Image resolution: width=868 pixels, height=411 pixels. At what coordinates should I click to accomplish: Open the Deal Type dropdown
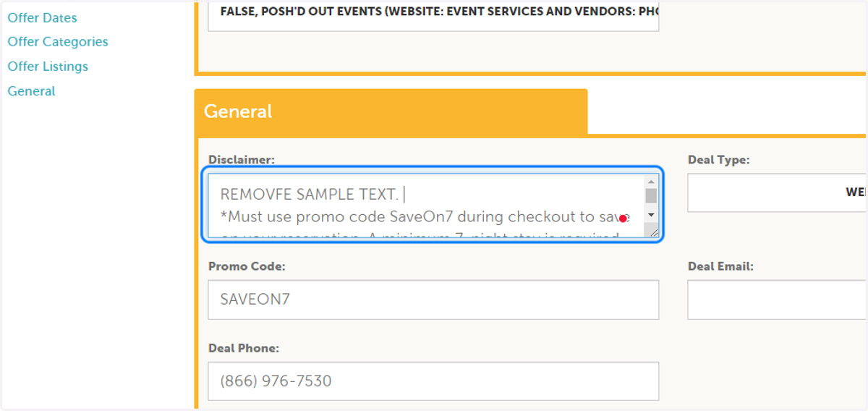(x=778, y=192)
